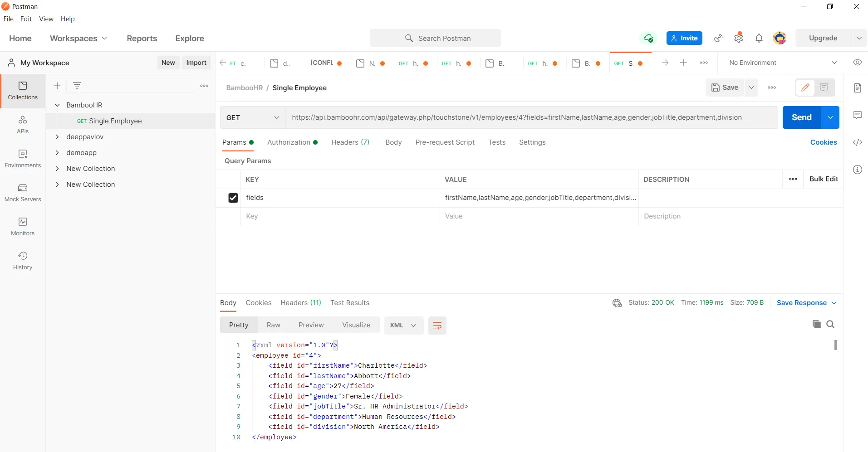Click the Import button
The image size is (868, 452).
(x=196, y=63)
